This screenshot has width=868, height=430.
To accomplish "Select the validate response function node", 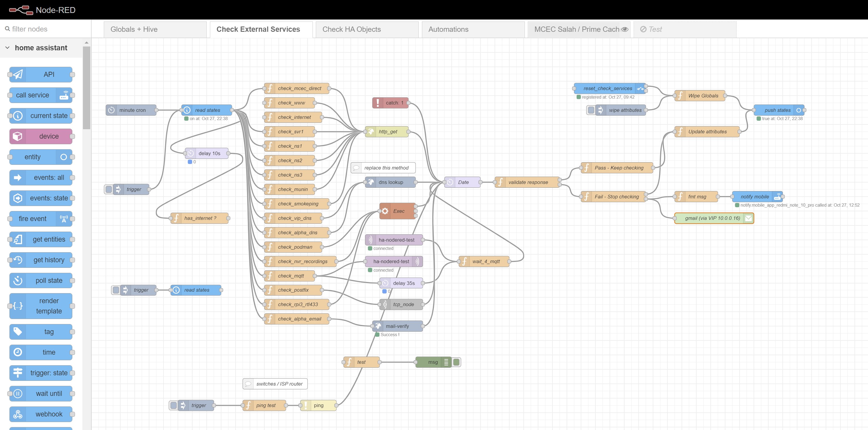I will [x=528, y=182].
